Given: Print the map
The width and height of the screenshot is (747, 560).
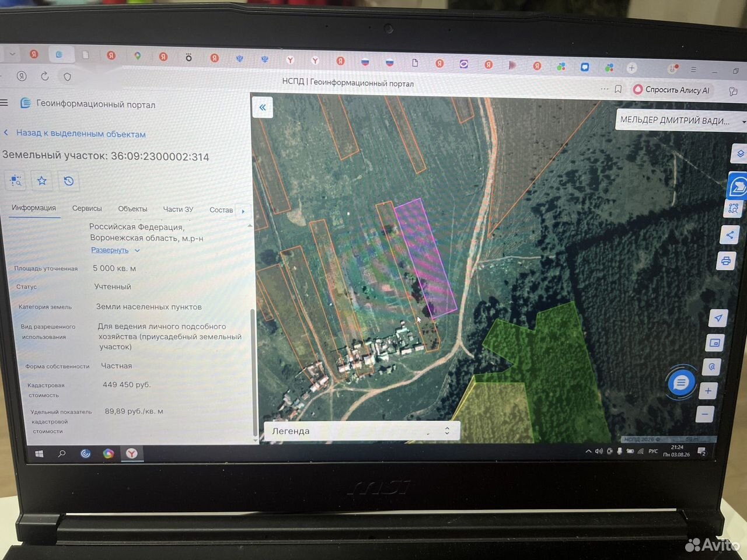Looking at the screenshot, I should (725, 261).
